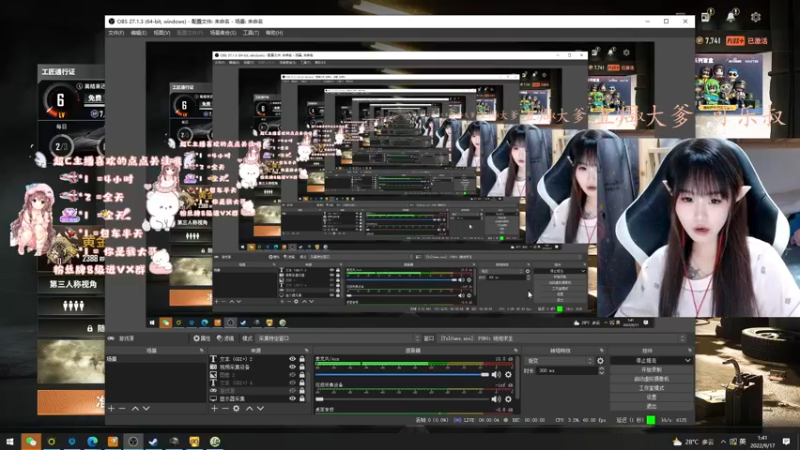The height and width of the screenshot is (450, 800).
Task: Open game settings gear icon top right
Action: (x=756, y=17)
